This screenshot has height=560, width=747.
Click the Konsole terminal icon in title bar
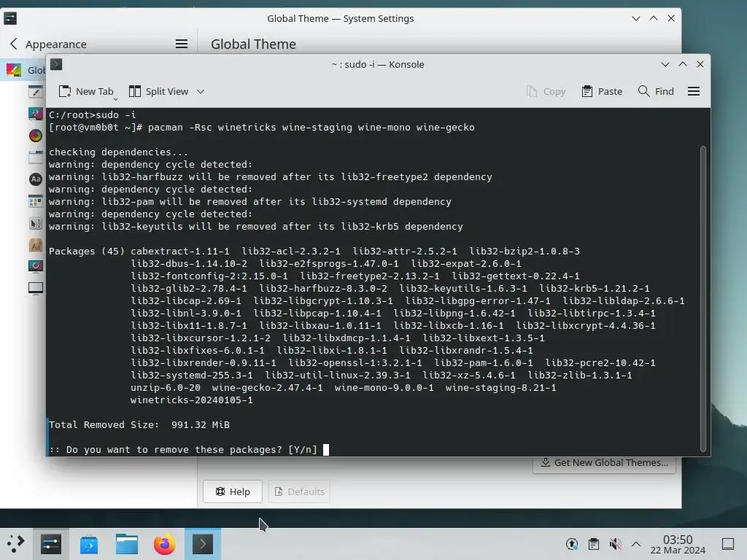click(56, 64)
